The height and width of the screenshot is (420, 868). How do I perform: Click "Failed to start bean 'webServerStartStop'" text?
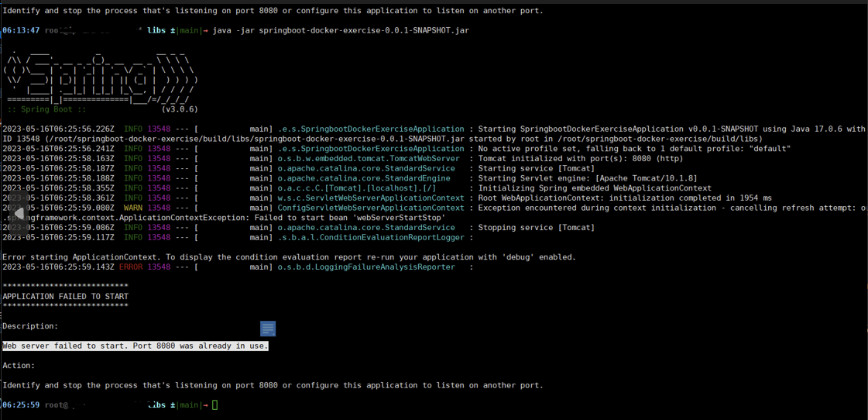(x=350, y=218)
